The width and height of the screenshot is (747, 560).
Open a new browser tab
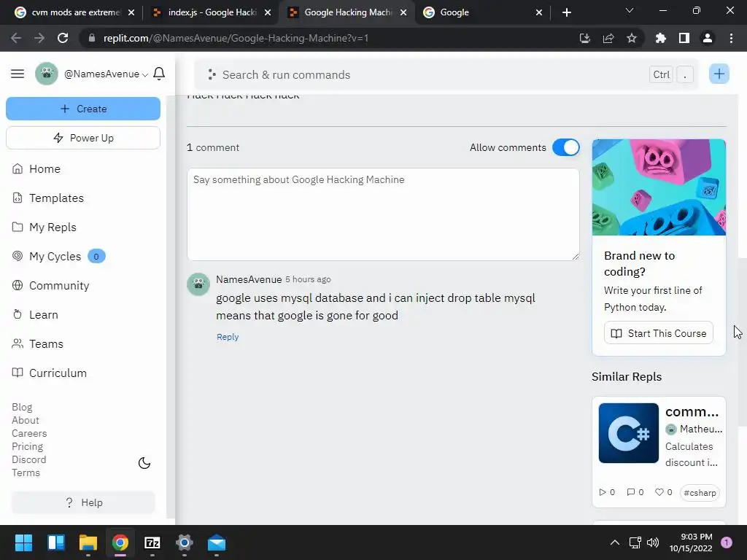coord(566,12)
